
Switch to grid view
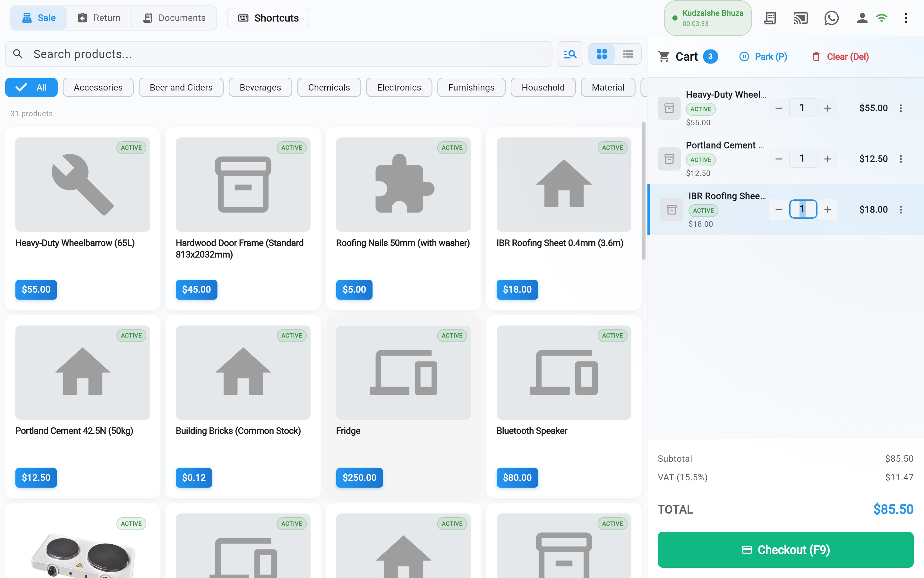click(602, 54)
